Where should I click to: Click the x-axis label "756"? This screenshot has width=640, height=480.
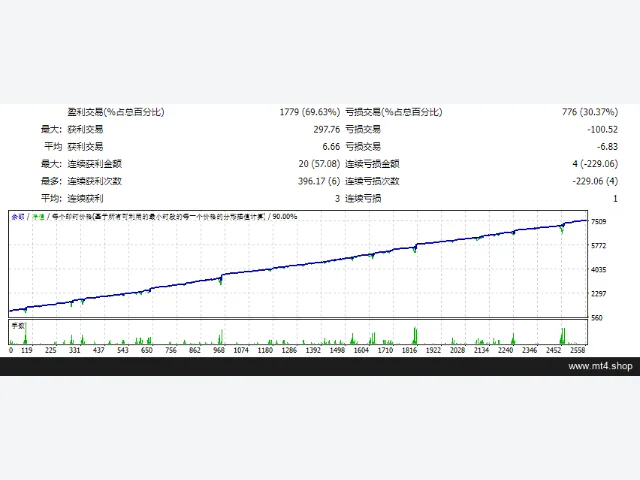171,350
